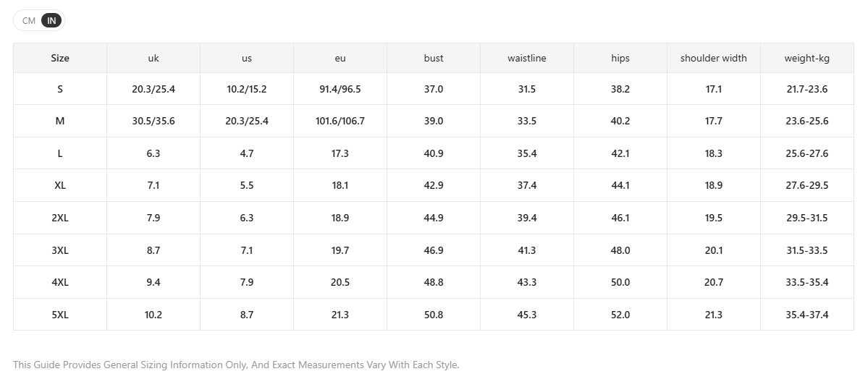Click the eu value 101.6/106.7
Viewport: 868px width, 387px height.
(340, 121)
